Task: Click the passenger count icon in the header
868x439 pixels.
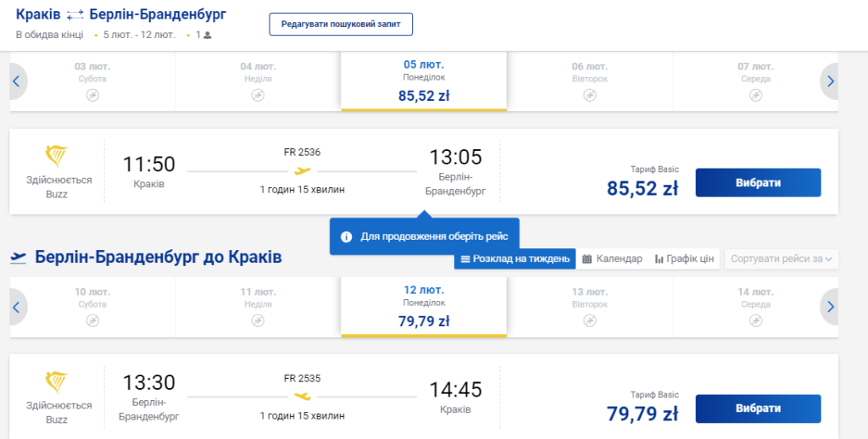Action: pos(208,35)
